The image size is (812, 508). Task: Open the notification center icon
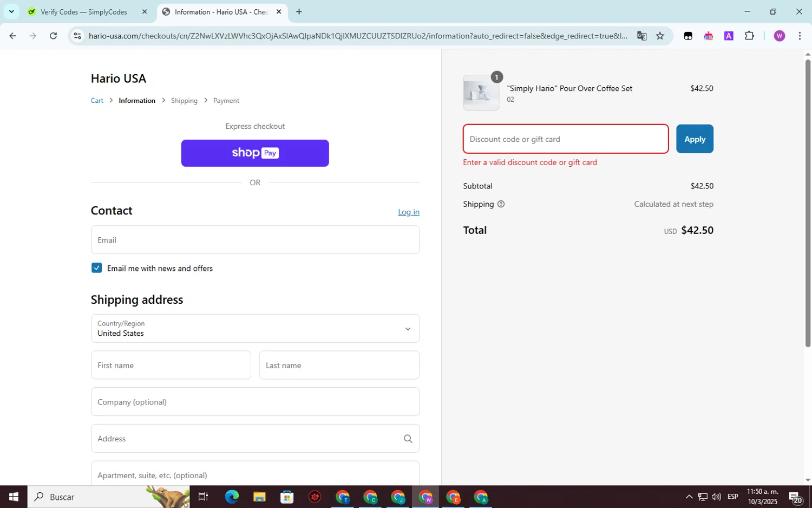[x=795, y=497]
